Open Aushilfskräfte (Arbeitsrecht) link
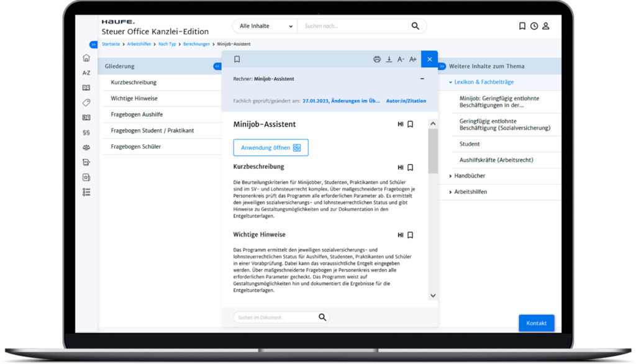 coord(496,160)
